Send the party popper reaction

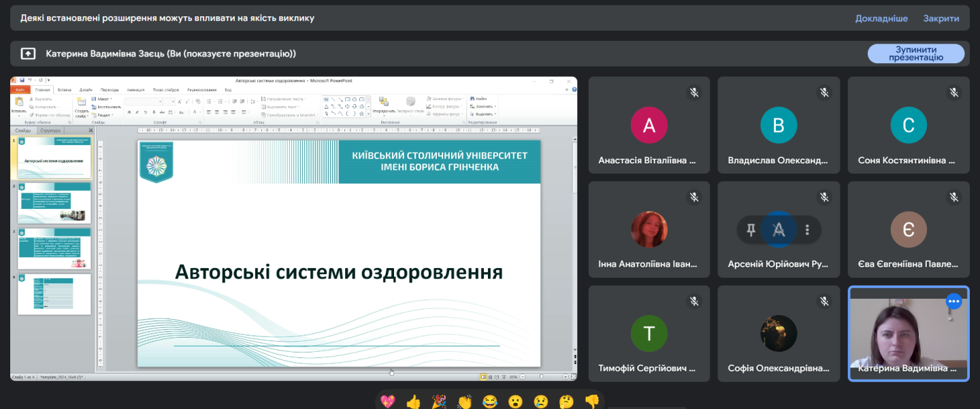point(439,402)
